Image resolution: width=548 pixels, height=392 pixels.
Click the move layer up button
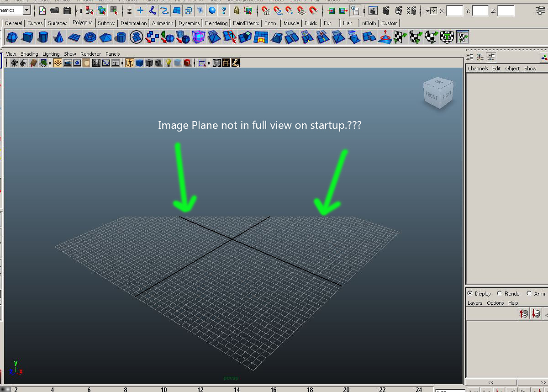(524, 313)
